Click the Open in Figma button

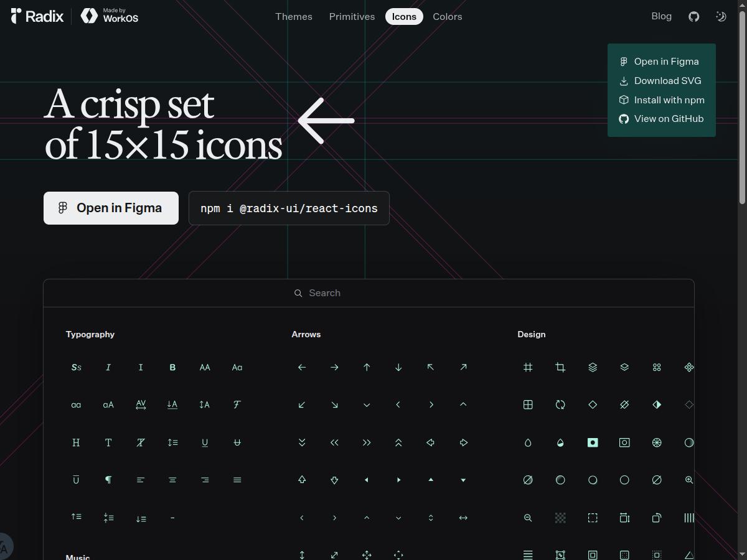pyautogui.click(x=111, y=208)
